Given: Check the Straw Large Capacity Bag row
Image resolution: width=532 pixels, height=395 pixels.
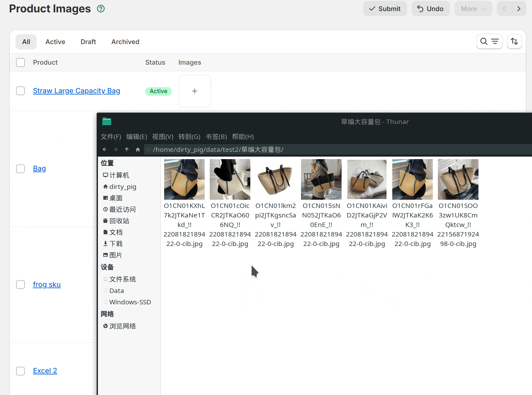Looking at the screenshot, I should coord(21,91).
